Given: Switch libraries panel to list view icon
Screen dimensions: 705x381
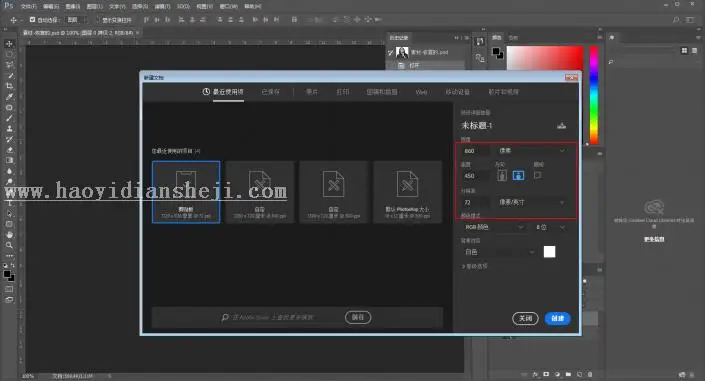Looking at the screenshot, I should coord(695,51).
